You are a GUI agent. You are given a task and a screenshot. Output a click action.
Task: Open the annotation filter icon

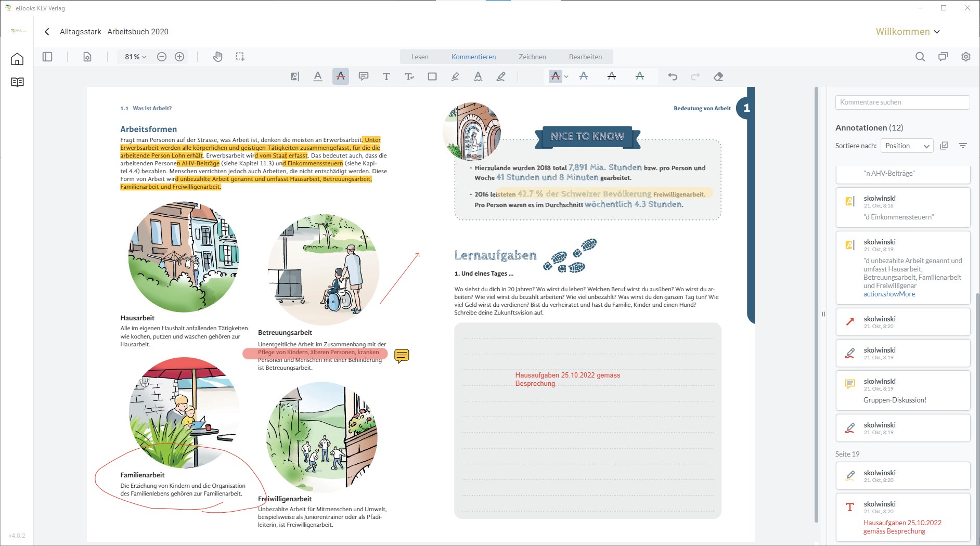(963, 146)
